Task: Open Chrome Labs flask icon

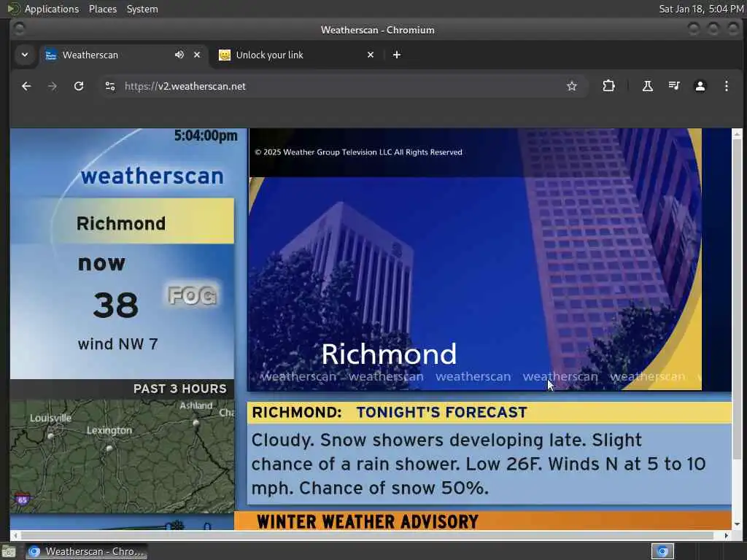Action: click(x=648, y=86)
